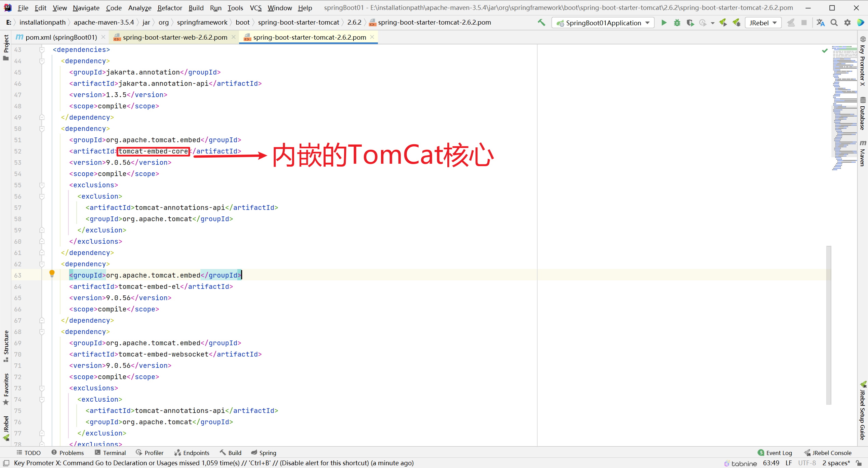Open the Terminal tool window

(110, 453)
